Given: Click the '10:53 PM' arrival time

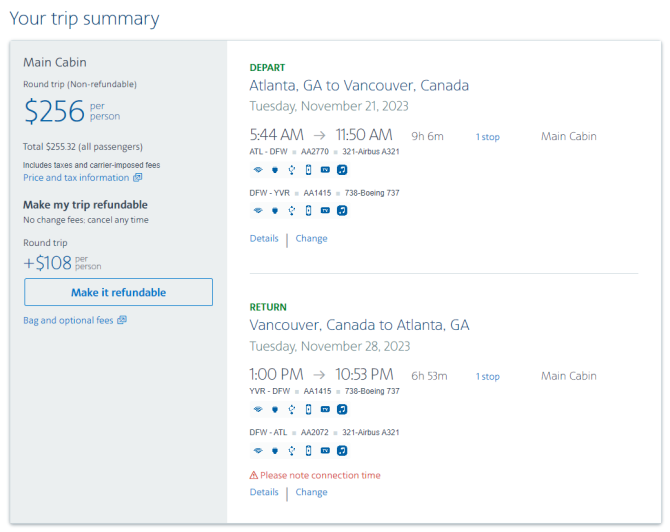Looking at the screenshot, I should [x=364, y=374].
